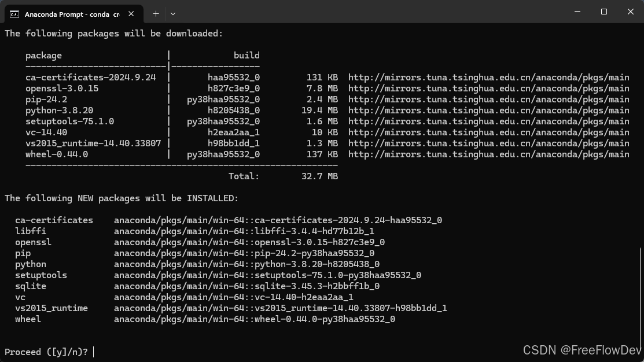Click sqlite in the installed list
The image size is (644, 362).
point(31,286)
